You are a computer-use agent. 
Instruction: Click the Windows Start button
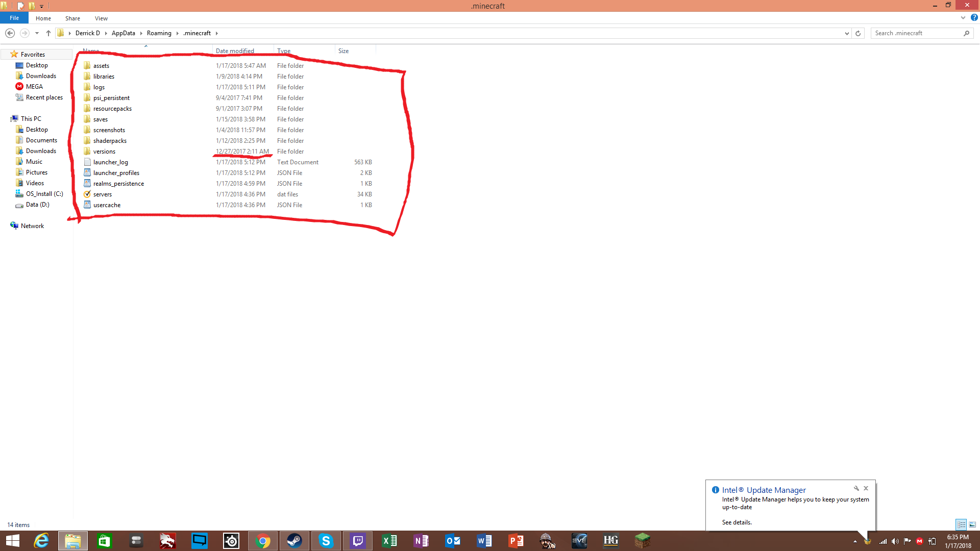[12, 541]
